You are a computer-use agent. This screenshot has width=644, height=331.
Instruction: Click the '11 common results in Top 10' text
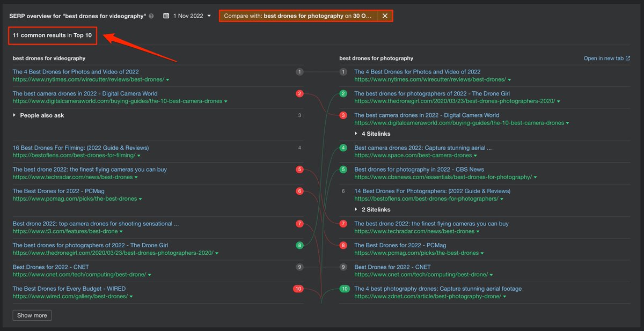(52, 35)
